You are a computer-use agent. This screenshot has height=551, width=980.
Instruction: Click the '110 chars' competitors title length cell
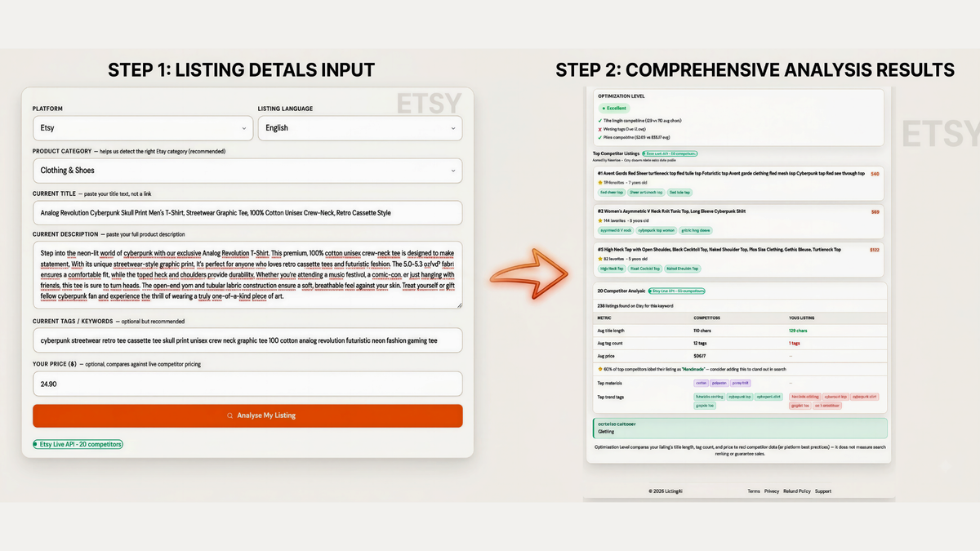[x=702, y=331]
